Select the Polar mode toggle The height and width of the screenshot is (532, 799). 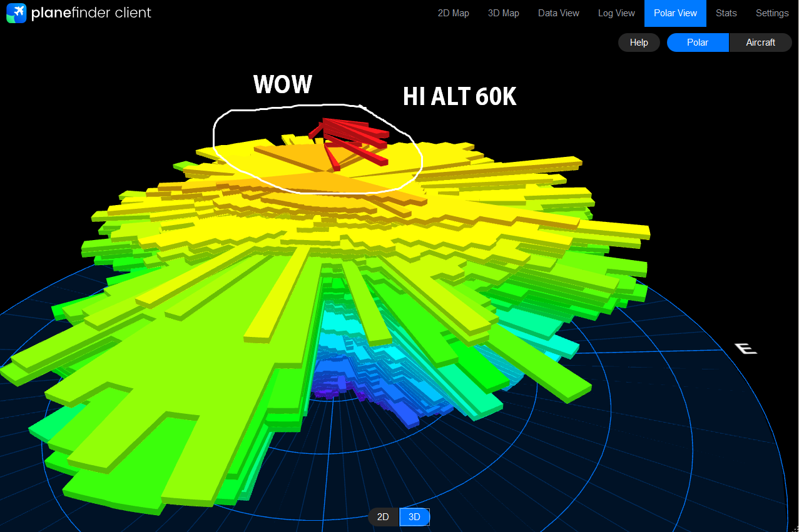698,43
